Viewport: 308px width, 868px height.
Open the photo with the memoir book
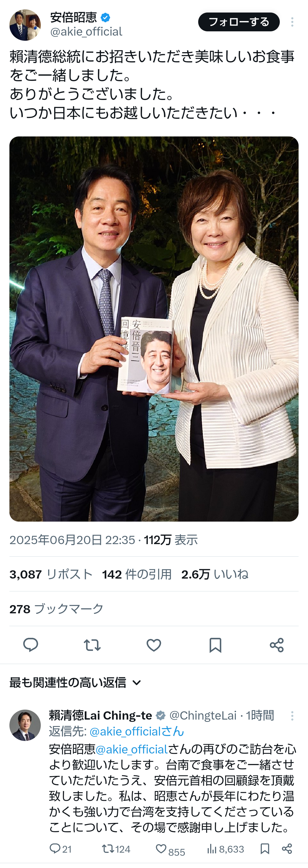tap(154, 329)
